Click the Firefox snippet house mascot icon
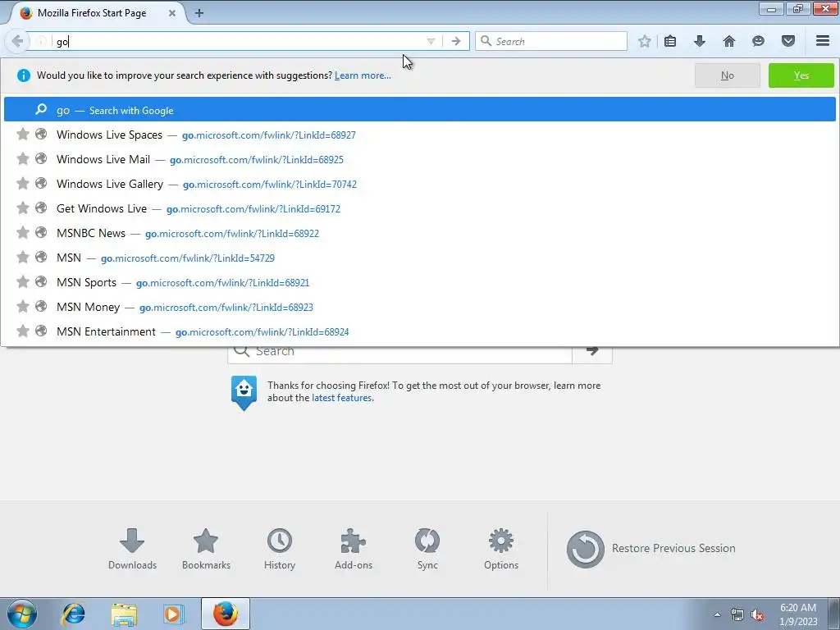This screenshot has width=840, height=630. tap(244, 393)
